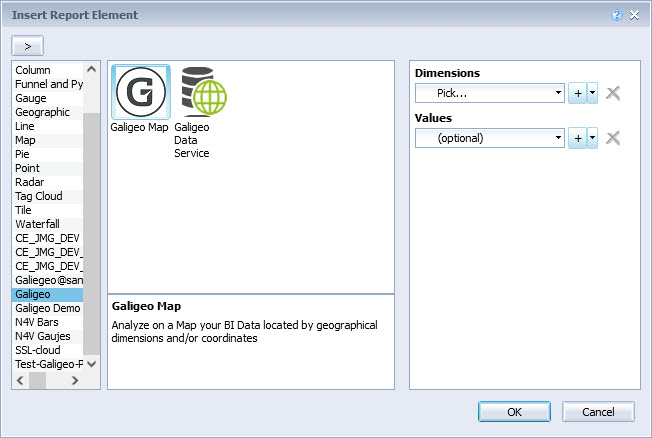Choose the SSL-cloud entry
The image size is (652, 438).
click(x=48, y=350)
